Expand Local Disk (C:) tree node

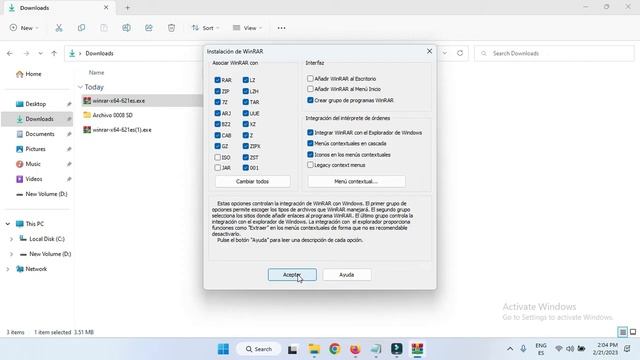pos(11,239)
